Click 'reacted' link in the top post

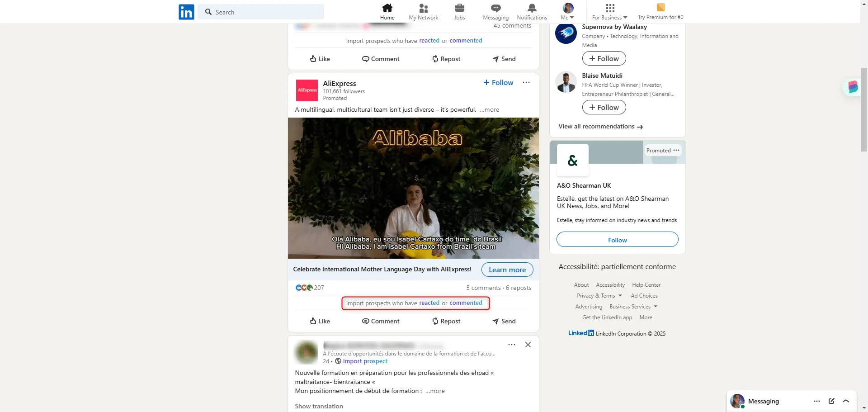tap(429, 41)
